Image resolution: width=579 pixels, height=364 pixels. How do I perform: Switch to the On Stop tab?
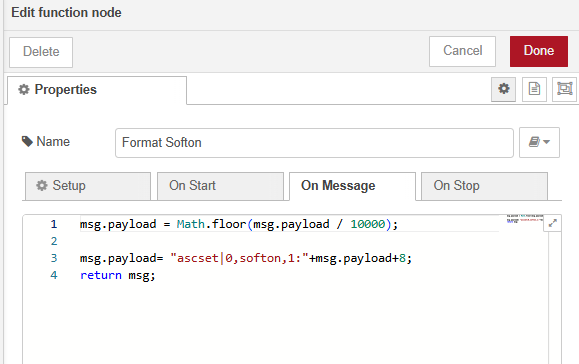pos(484,186)
